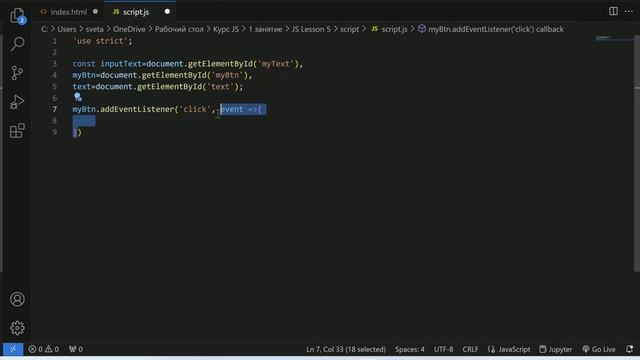Open the Extensions view
The width and height of the screenshot is (640, 360).
(x=17, y=131)
